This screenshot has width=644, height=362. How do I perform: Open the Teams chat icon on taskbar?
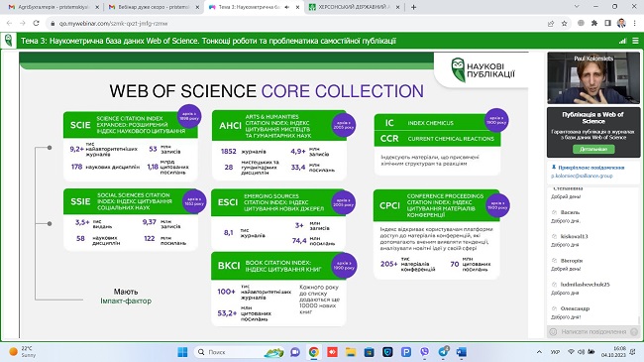point(295,352)
